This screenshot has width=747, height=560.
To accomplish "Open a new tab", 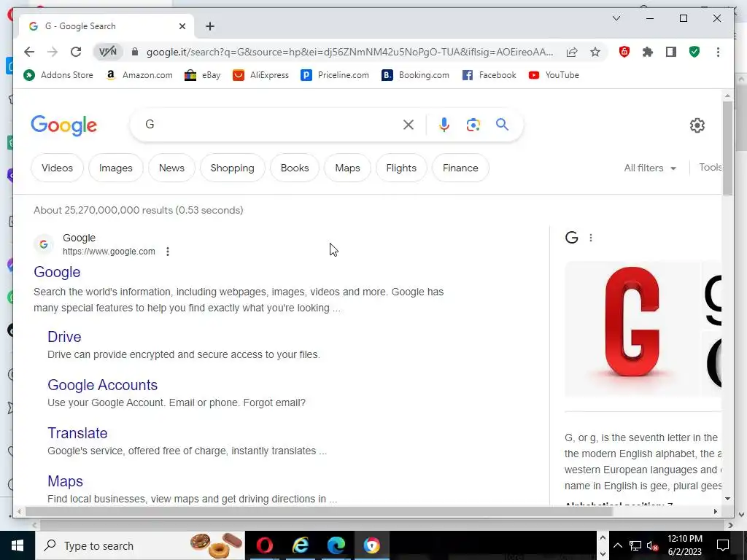I will [x=210, y=26].
